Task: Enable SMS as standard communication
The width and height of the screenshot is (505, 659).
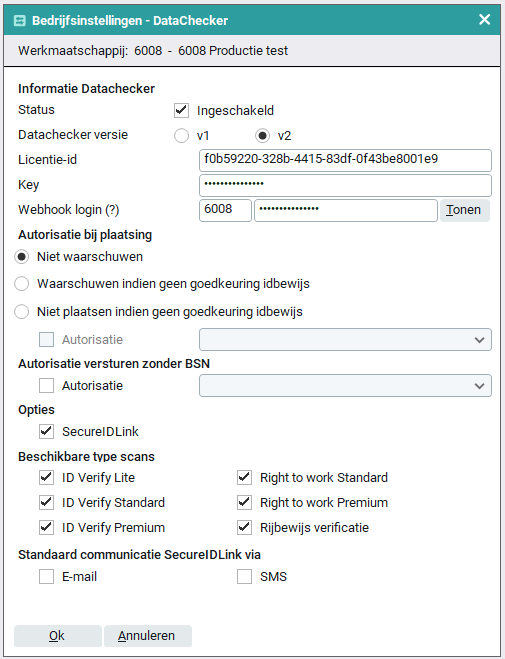Action: pyautogui.click(x=244, y=577)
